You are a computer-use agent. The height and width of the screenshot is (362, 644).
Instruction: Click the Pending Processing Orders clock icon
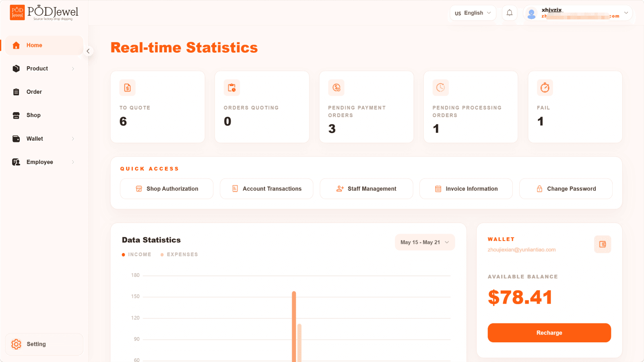tap(441, 88)
